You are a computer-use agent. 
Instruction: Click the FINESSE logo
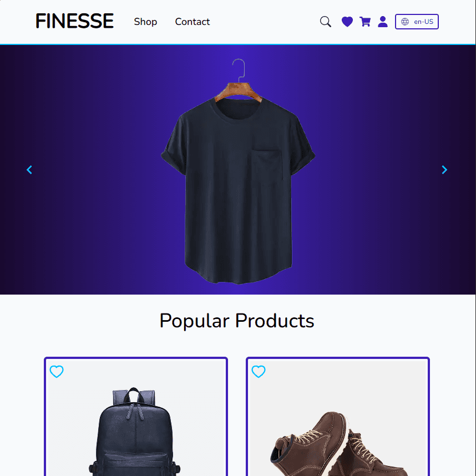click(74, 21)
